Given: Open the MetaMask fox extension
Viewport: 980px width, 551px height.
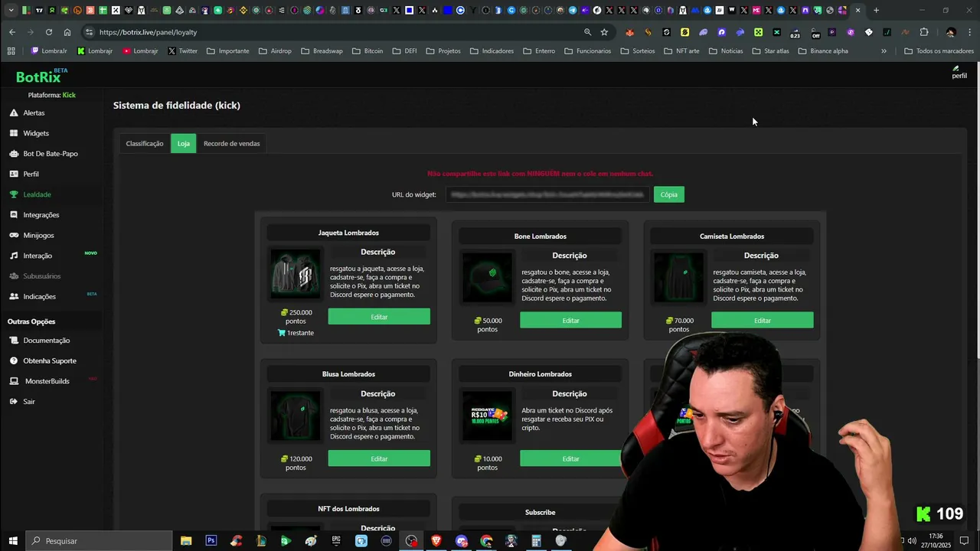Looking at the screenshot, I should tap(629, 32).
